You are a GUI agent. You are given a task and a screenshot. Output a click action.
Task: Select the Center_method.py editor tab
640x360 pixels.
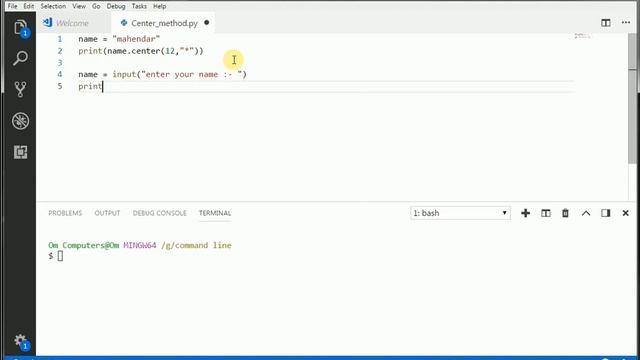coord(164,23)
